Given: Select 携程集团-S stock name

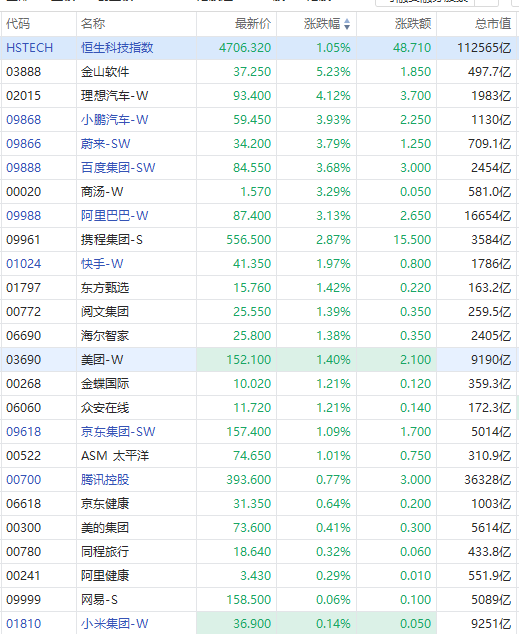Looking at the screenshot, I should 112,240.
